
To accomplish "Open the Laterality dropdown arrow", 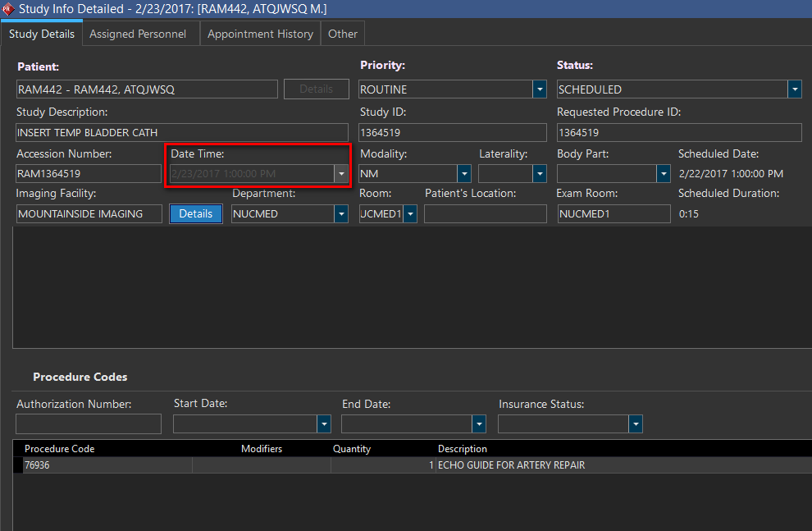I will point(540,174).
